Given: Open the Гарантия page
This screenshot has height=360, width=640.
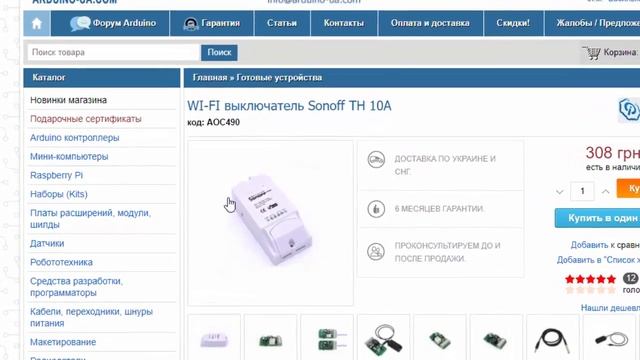Looking at the screenshot, I should point(212,23).
